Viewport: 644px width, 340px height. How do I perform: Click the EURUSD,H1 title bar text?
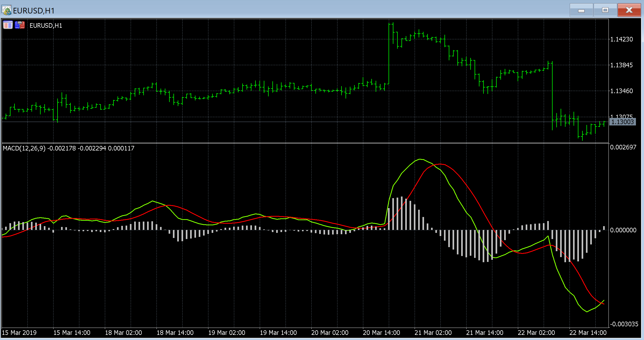click(x=34, y=11)
